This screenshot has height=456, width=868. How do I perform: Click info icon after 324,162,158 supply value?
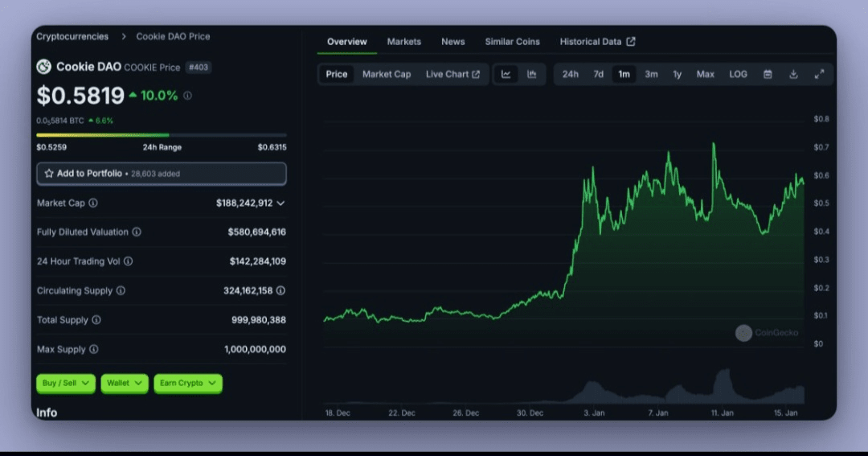pyautogui.click(x=280, y=291)
